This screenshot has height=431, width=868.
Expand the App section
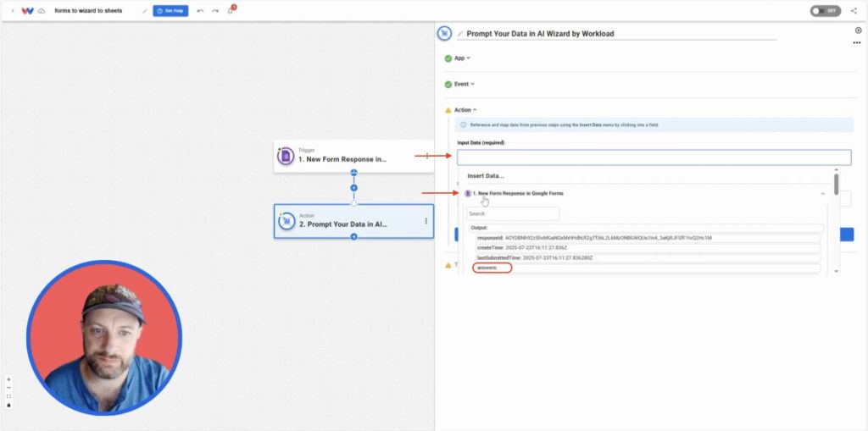tap(462, 58)
